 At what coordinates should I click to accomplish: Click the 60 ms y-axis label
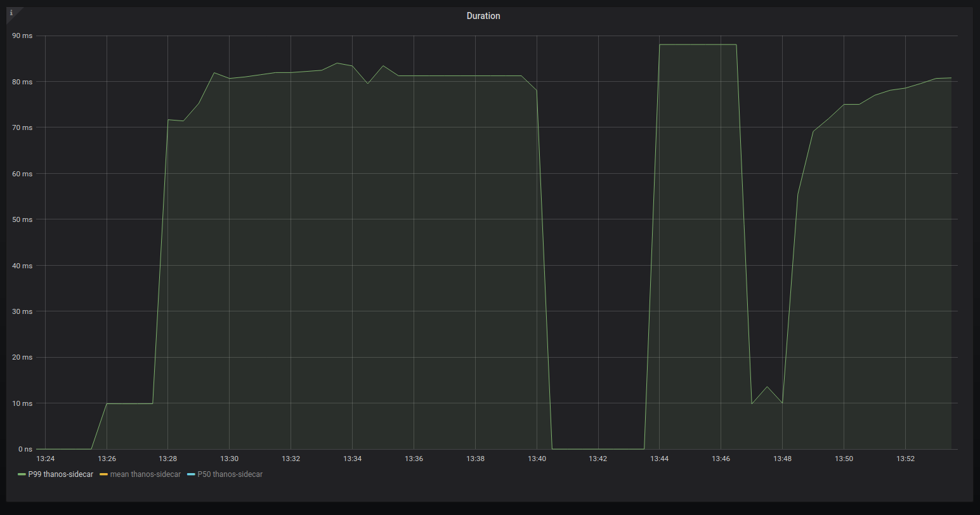pos(22,174)
